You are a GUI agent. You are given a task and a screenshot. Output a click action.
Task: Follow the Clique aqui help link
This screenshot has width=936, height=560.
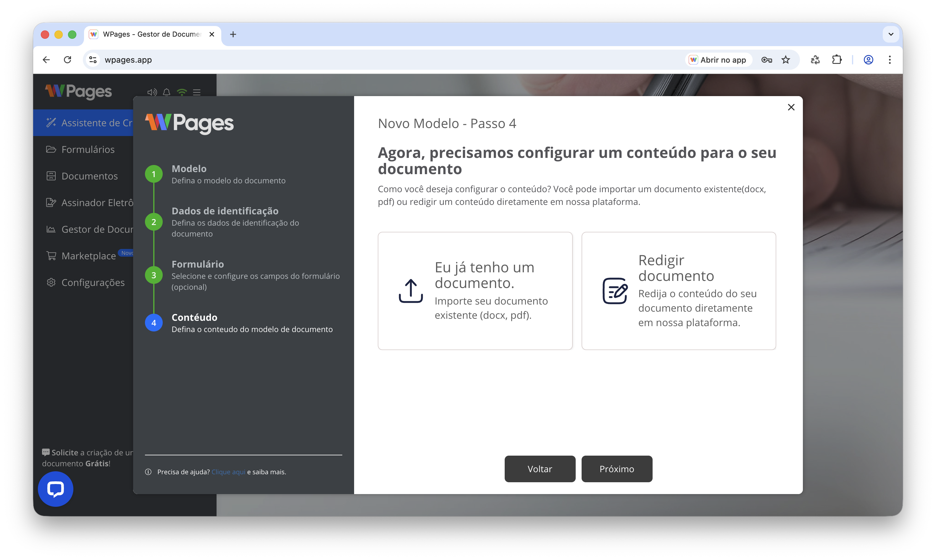pyautogui.click(x=228, y=472)
